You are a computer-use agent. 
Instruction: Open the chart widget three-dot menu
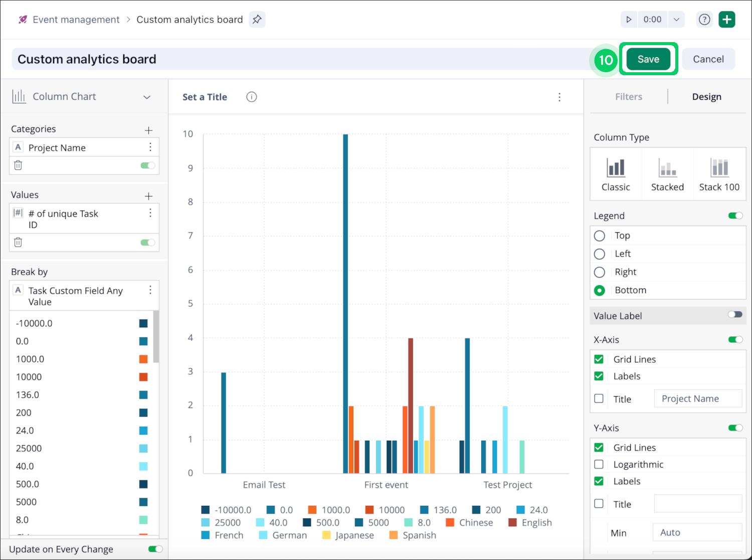click(x=559, y=97)
